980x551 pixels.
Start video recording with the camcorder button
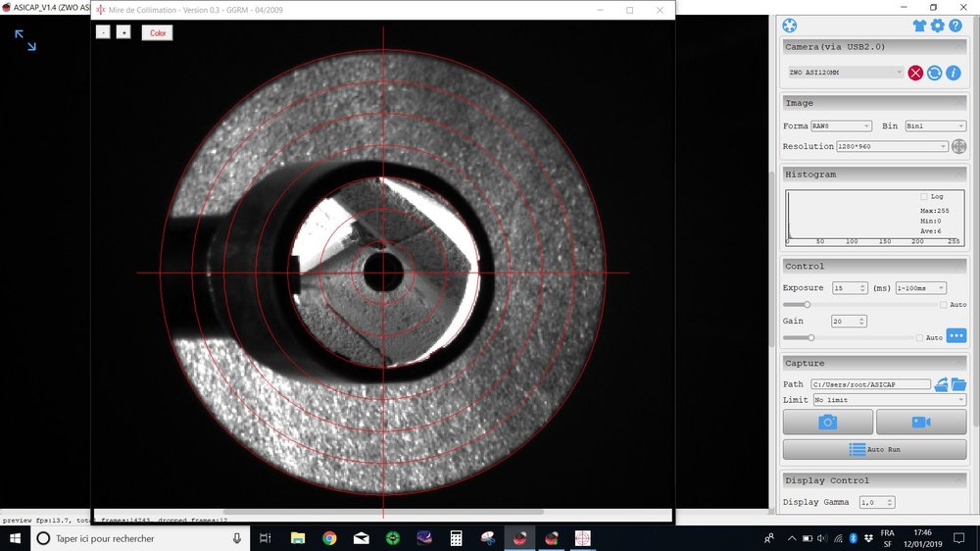pyautogui.click(x=921, y=423)
